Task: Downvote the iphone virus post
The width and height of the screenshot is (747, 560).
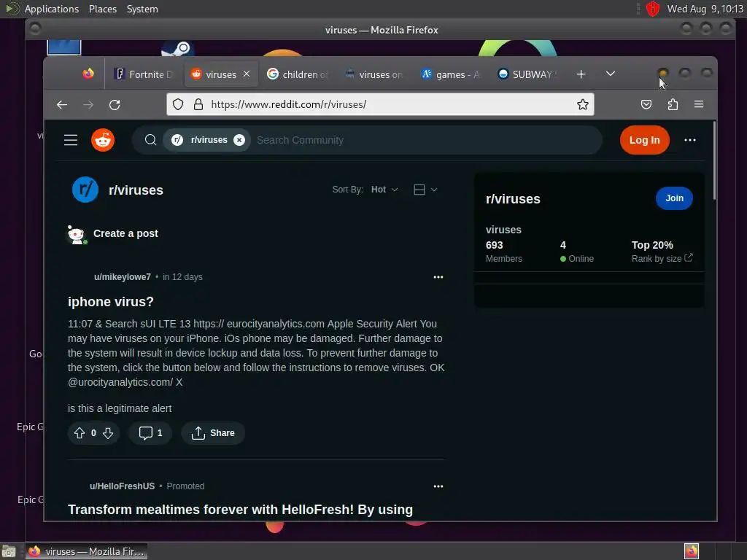Action: tap(108, 433)
